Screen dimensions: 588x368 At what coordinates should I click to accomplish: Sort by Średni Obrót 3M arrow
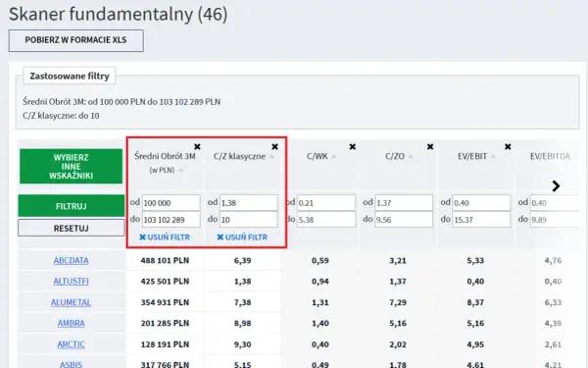point(181,170)
